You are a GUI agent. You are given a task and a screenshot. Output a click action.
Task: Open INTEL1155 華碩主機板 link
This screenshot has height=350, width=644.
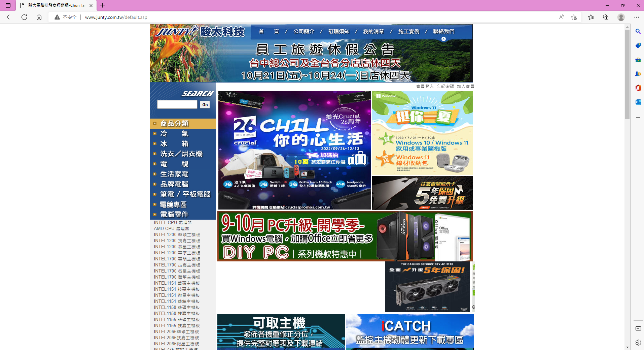177,320
